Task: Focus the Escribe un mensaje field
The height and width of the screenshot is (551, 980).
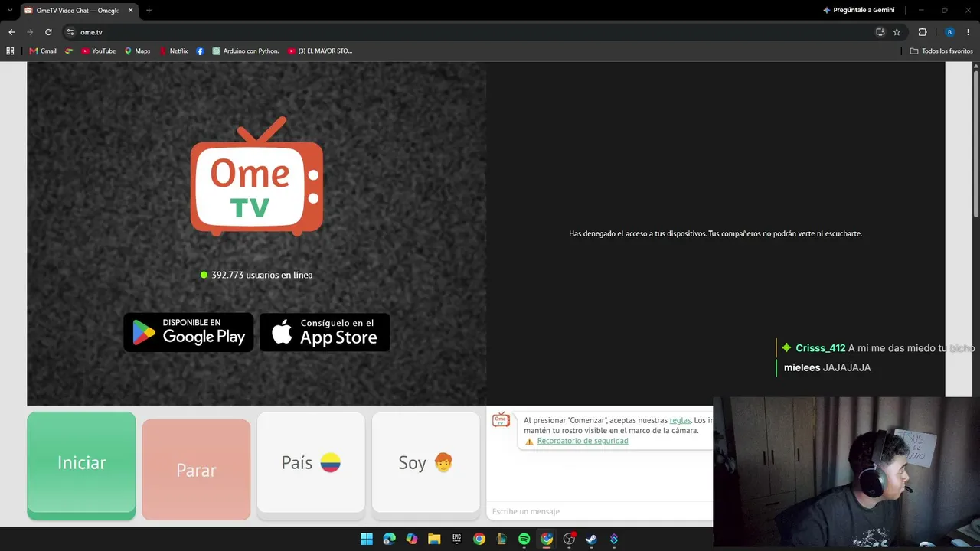Action: [599, 511]
